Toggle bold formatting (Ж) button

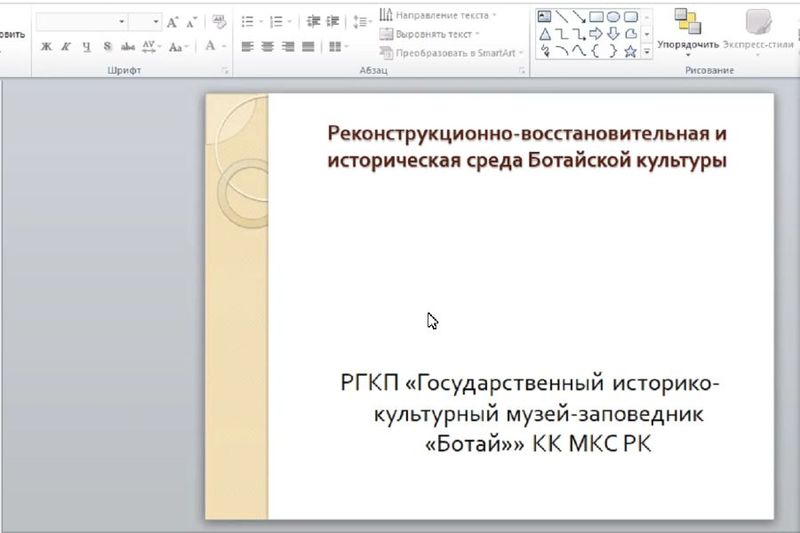click(46, 47)
